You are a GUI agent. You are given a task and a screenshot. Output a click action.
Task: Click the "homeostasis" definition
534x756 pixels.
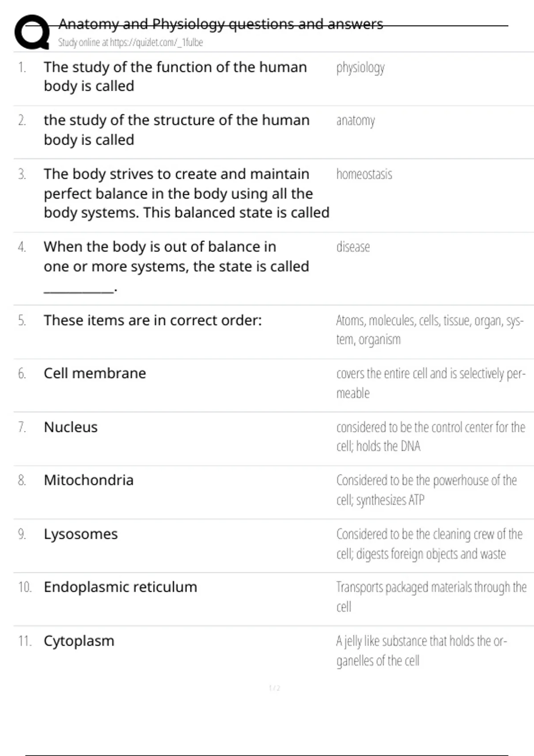pyautogui.click(x=364, y=174)
